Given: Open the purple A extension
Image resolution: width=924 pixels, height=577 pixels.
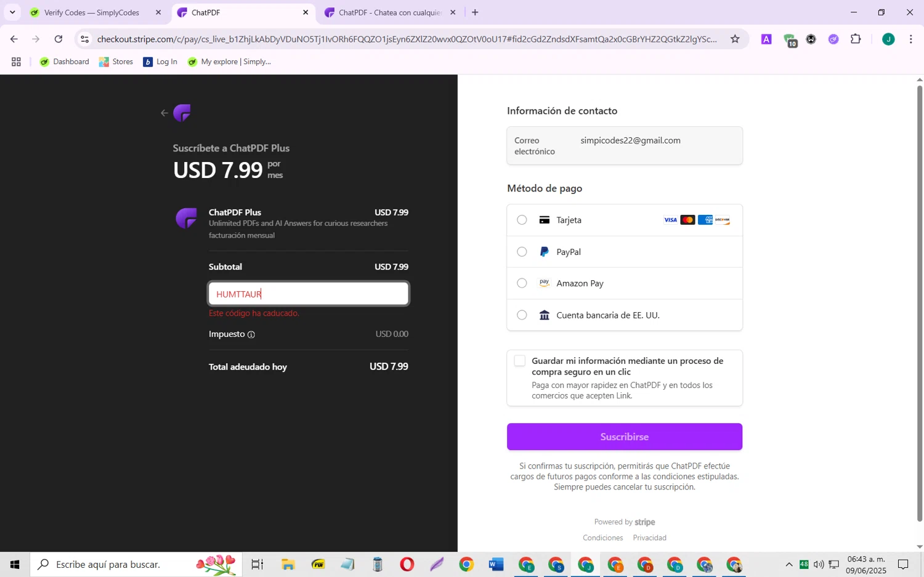Looking at the screenshot, I should (x=766, y=39).
